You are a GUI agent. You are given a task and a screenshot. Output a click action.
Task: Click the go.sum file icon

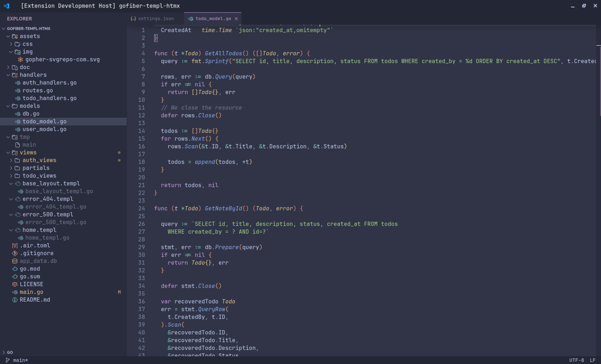(15, 277)
